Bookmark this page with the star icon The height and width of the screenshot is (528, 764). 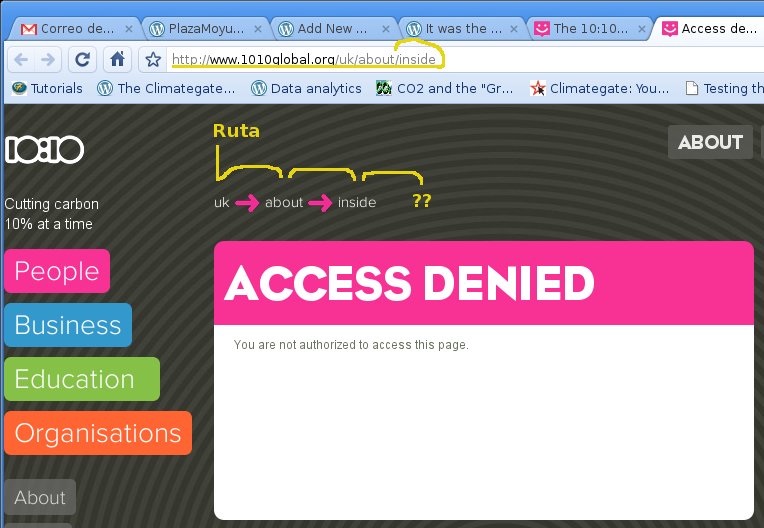(x=153, y=60)
